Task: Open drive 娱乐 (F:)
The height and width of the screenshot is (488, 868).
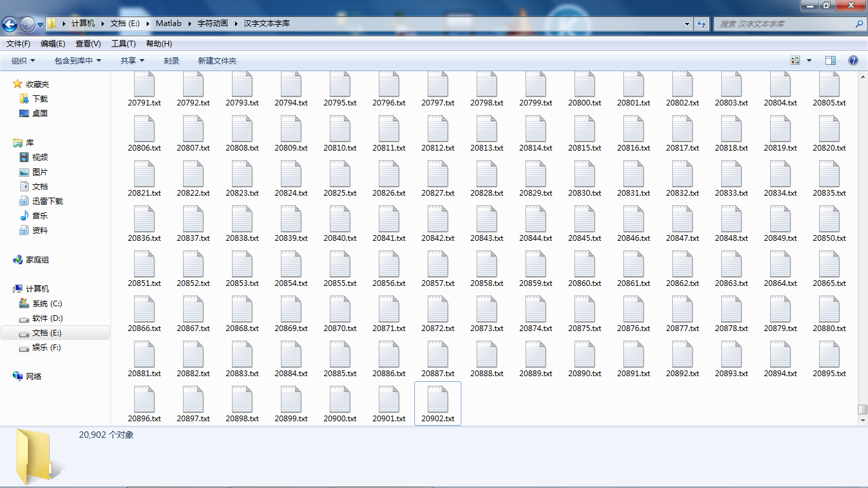Action: tap(46, 347)
